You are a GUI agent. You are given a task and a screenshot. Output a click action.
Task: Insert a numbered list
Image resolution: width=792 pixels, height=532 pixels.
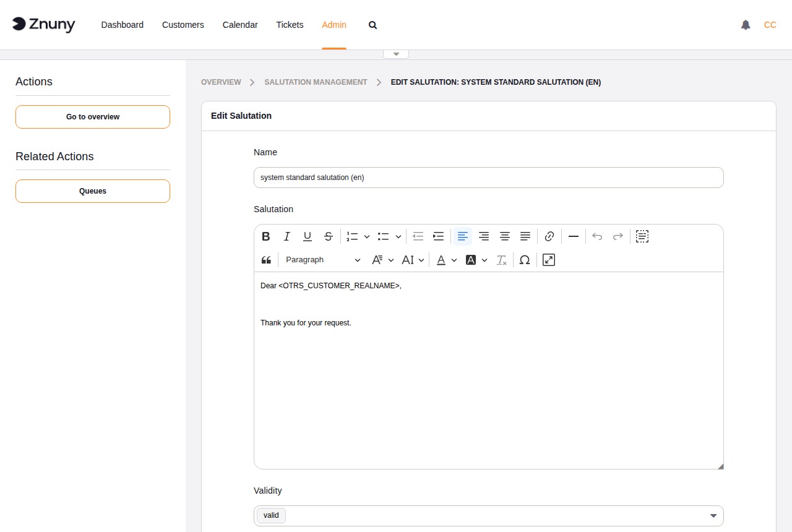pyautogui.click(x=352, y=236)
